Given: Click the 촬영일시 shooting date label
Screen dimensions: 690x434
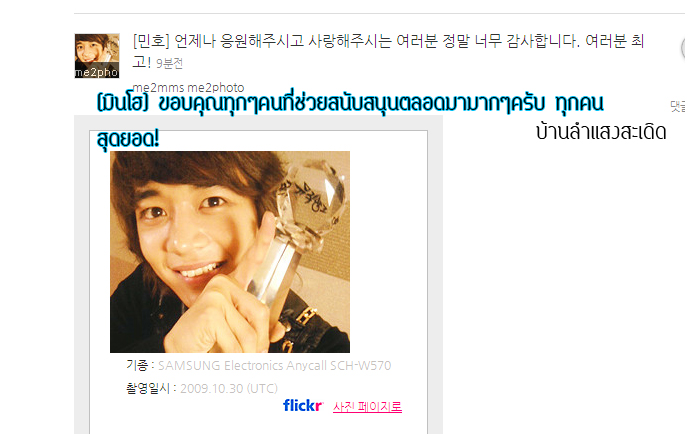Looking at the screenshot, I should (x=148, y=388).
